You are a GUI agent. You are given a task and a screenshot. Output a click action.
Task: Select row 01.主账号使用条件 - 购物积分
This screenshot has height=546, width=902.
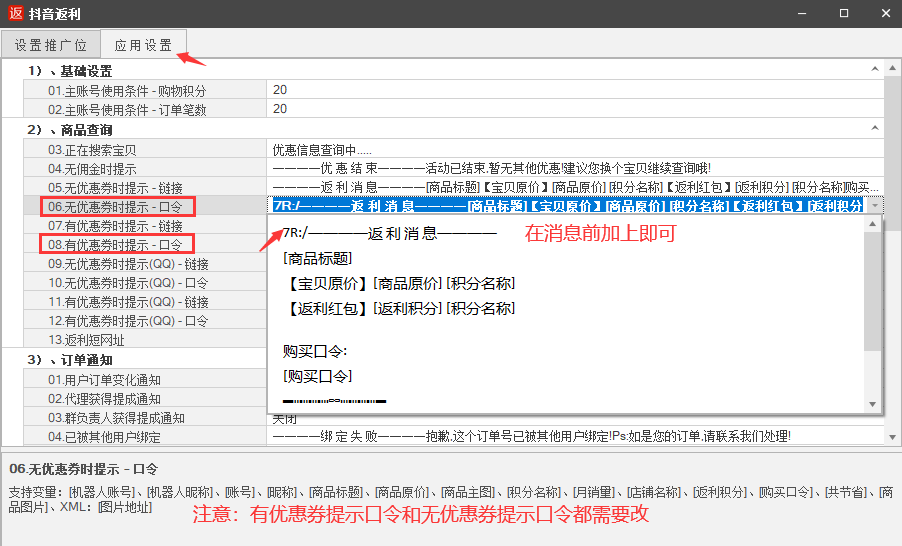[145, 90]
